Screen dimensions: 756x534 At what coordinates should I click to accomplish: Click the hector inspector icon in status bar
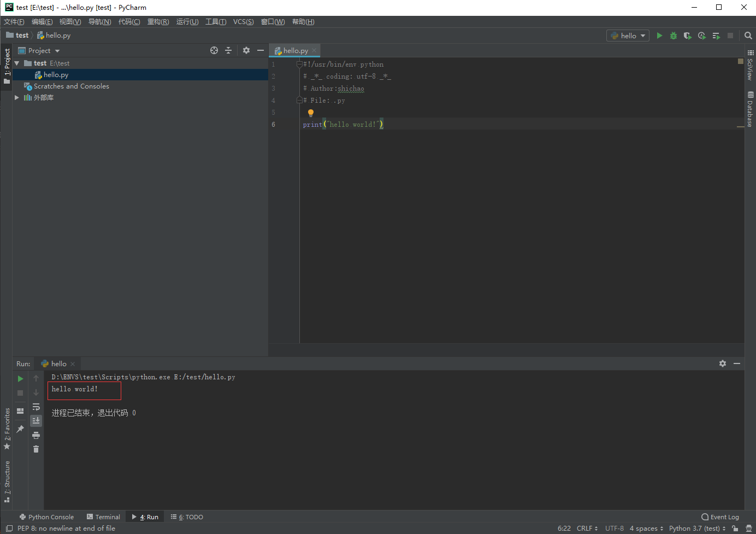pyautogui.click(x=749, y=529)
